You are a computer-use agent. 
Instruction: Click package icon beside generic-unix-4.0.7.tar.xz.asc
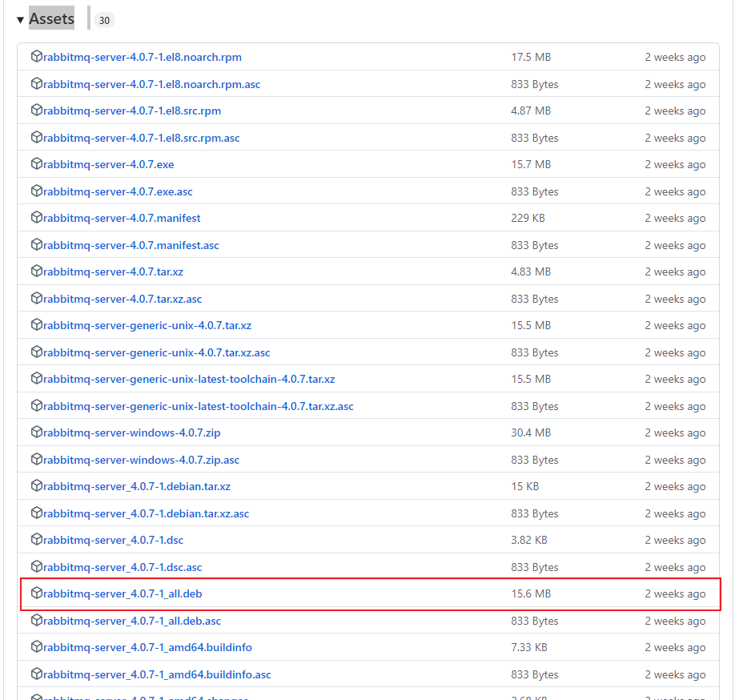37,352
